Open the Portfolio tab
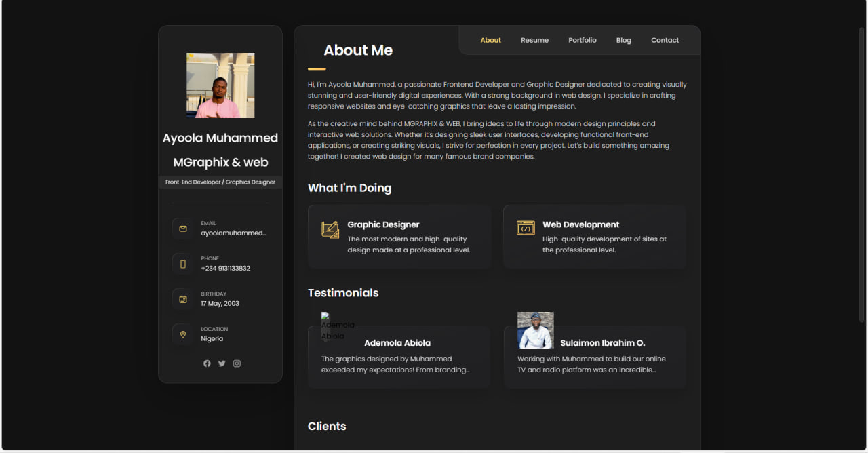 coord(582,40)
